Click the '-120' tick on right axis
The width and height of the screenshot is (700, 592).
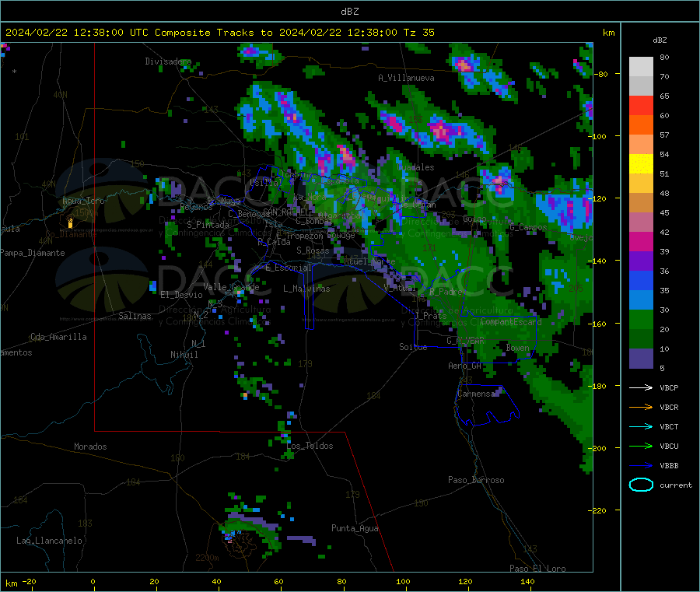pyautogui.click(x=598, y=198)
